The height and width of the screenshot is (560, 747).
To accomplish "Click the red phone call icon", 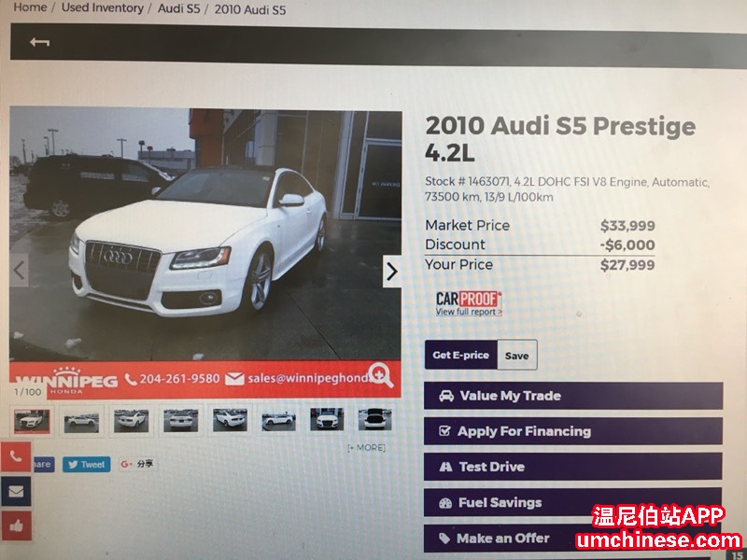I will click(16, 456).
